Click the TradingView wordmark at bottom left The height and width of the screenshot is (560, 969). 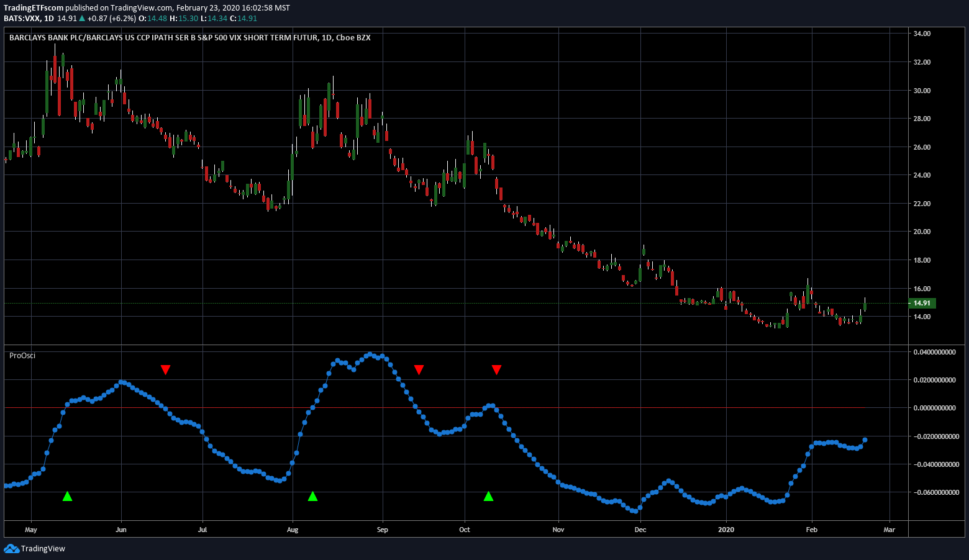coord(43,549)
